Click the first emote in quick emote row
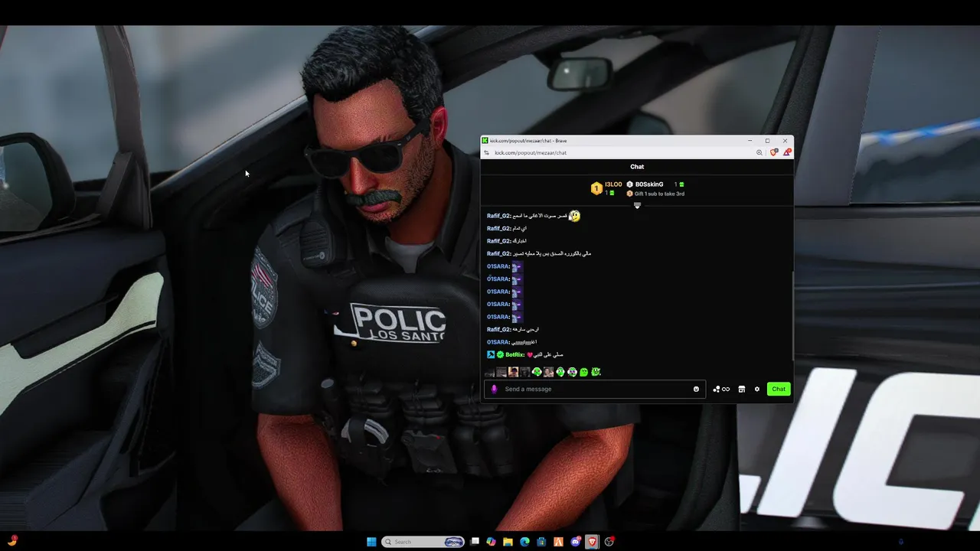 490,372
